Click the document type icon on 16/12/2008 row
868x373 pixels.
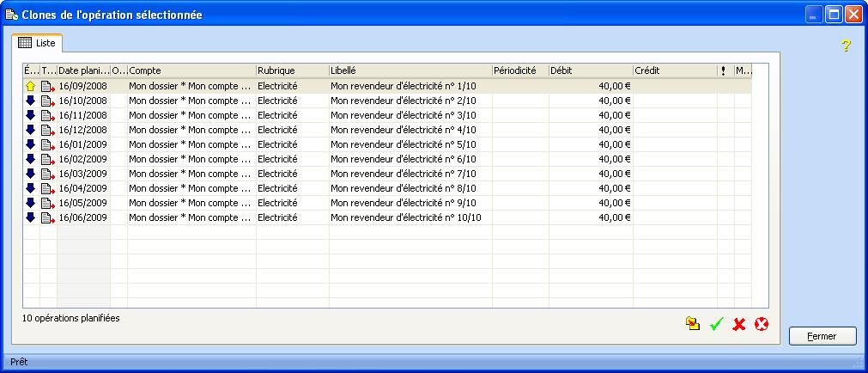(x=48, y=130)
